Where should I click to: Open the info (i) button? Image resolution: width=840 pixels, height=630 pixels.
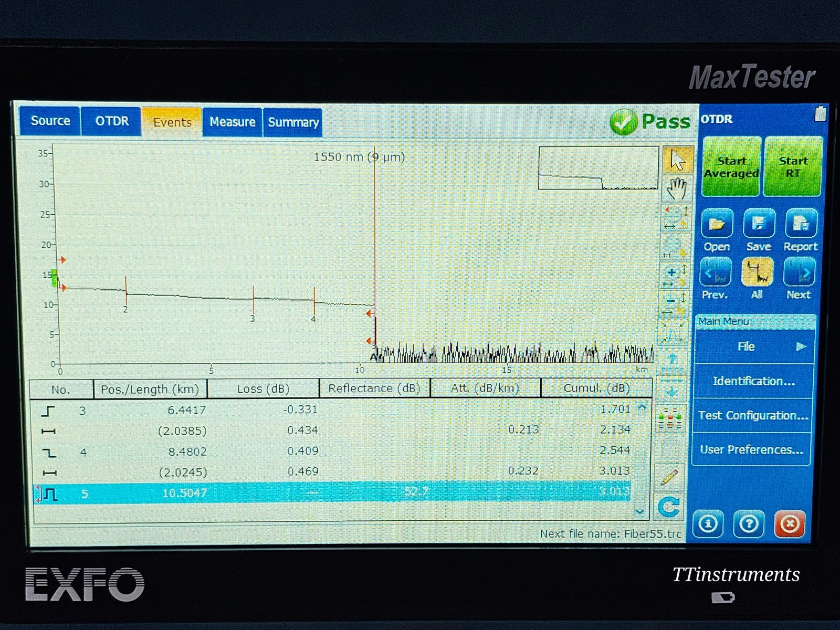point(708,523)
